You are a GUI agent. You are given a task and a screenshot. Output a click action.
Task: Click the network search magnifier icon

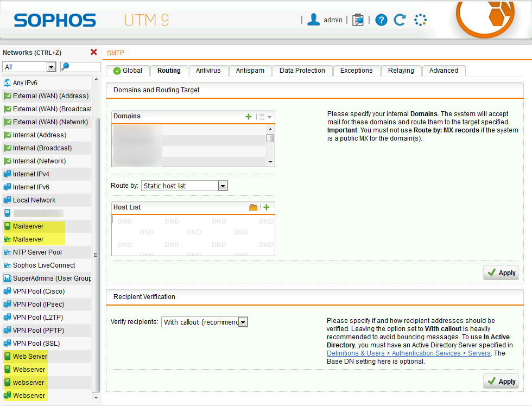[65, 66]
